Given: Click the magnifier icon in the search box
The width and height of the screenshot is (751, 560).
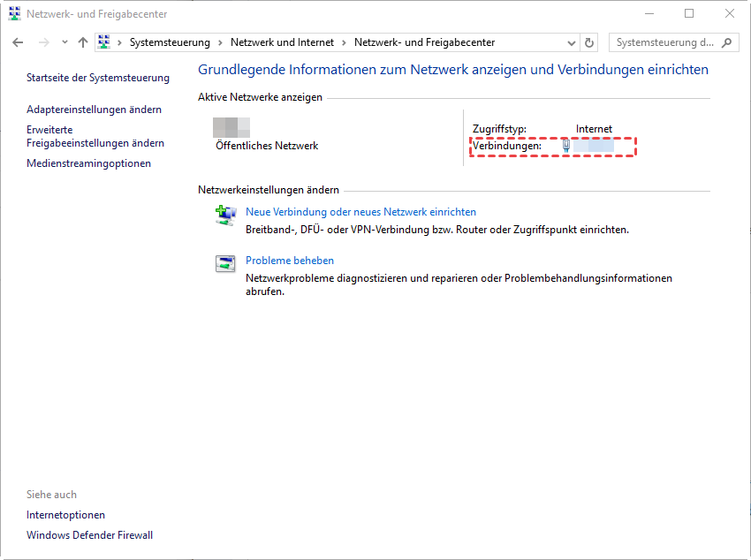Looking at the screenshot, I should pos(727,42).
